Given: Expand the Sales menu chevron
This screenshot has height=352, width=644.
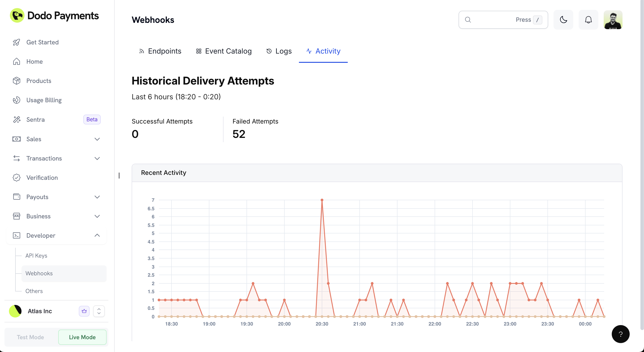Looking at the screenshot, I should (x=97, y=139).
